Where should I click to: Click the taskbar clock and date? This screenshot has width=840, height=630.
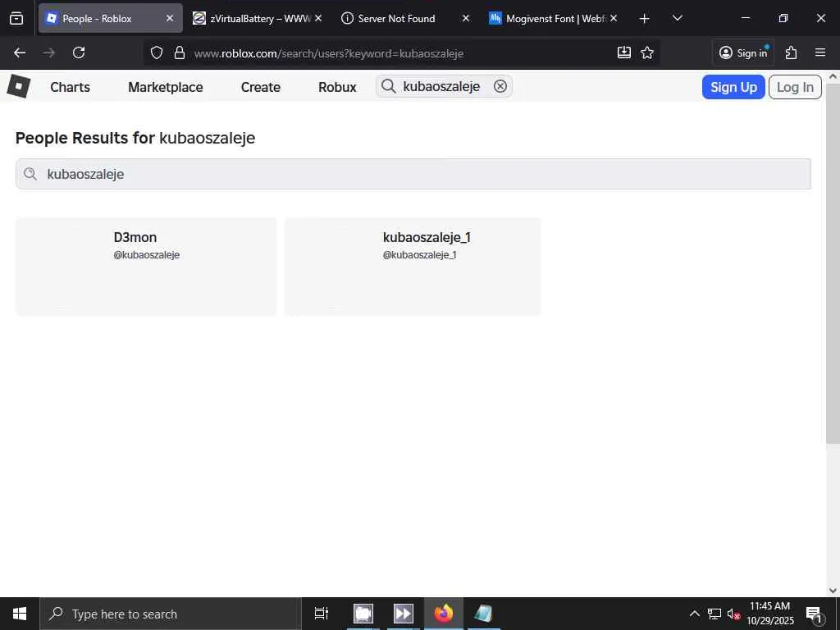point(769,614)
